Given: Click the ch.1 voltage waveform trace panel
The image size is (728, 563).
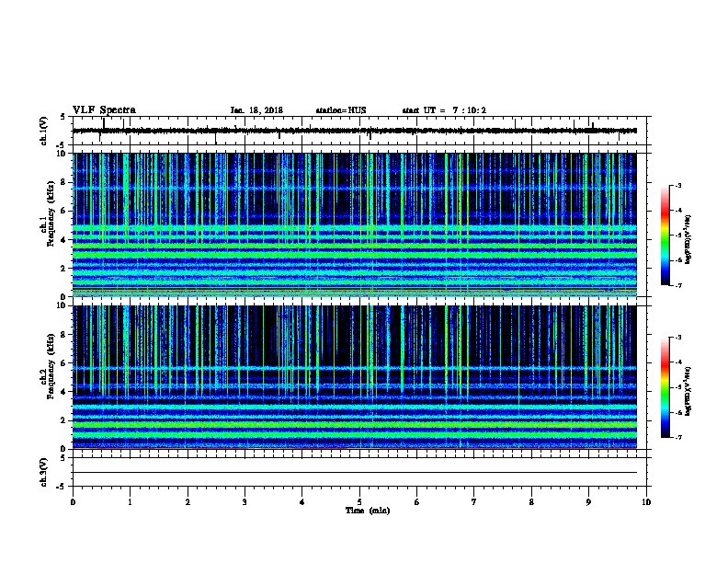Looking at the screenshot, I should tap(359, 131).
